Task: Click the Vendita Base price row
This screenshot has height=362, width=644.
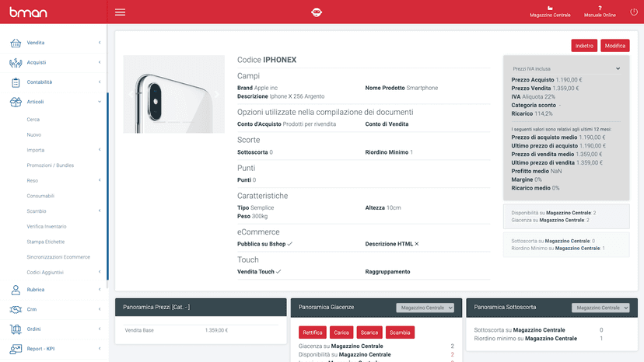Action: click(x=201, y=330)
